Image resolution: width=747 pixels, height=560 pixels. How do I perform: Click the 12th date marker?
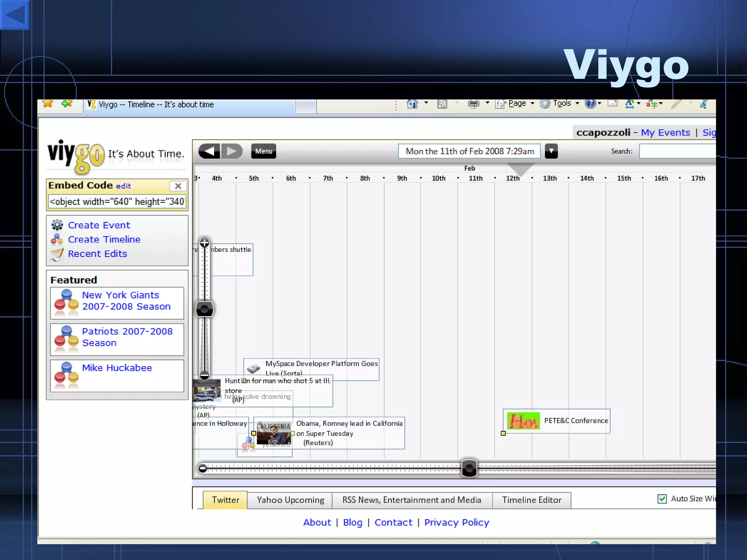[x=512, y=178]
